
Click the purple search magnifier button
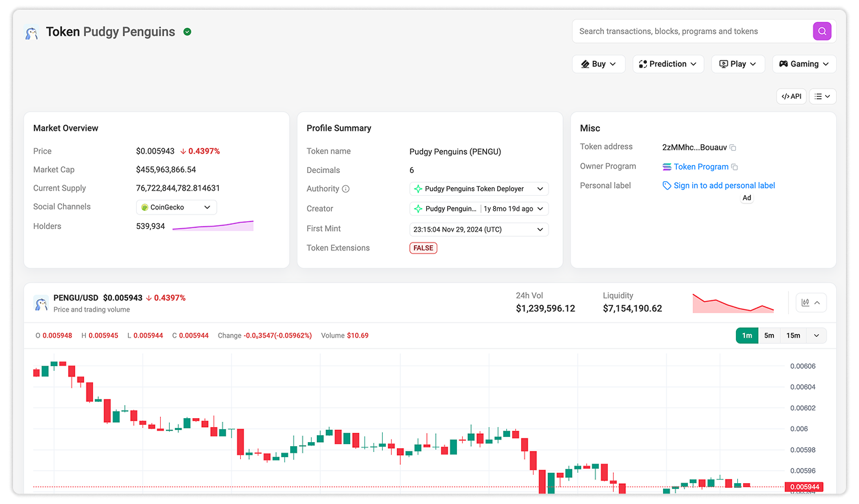tap(822, 31)
